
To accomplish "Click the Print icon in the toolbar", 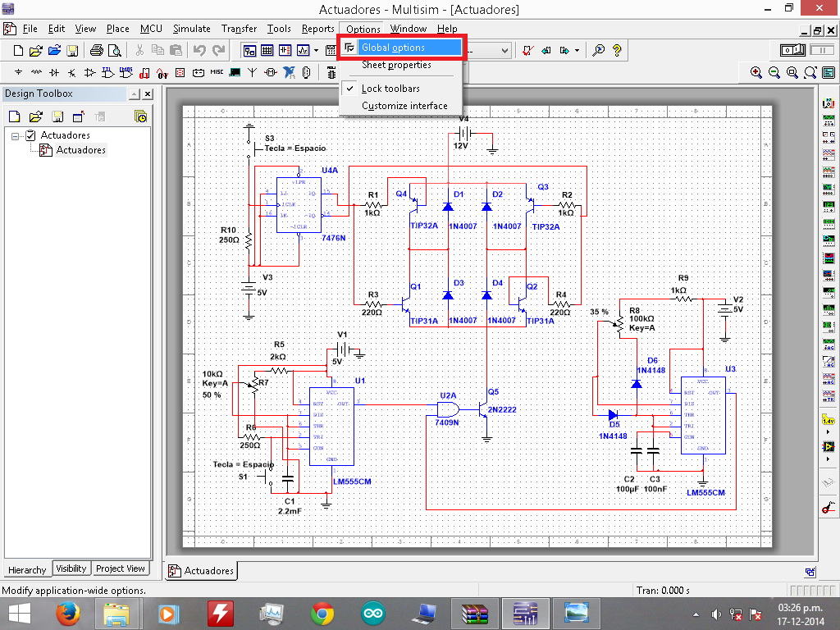I will pyautogui.click(x=97, y=51).
